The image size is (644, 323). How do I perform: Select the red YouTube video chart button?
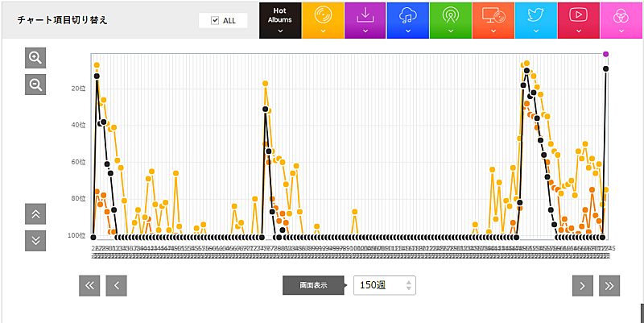(579, 19)
